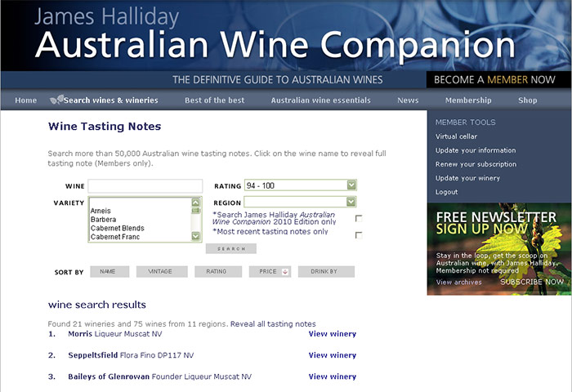This screenshot has height=392, width=572.
Task: Tick the Most recent tasting notes only checkbox
Action: [x=359, y=235]
